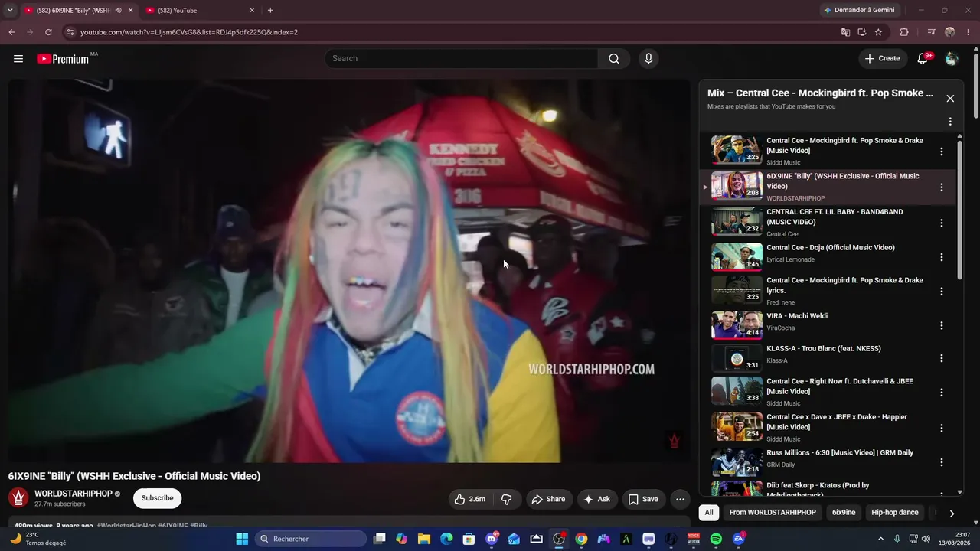
Task: Open the YouTube guide hamburger menu
Action: tap(18, 59)
